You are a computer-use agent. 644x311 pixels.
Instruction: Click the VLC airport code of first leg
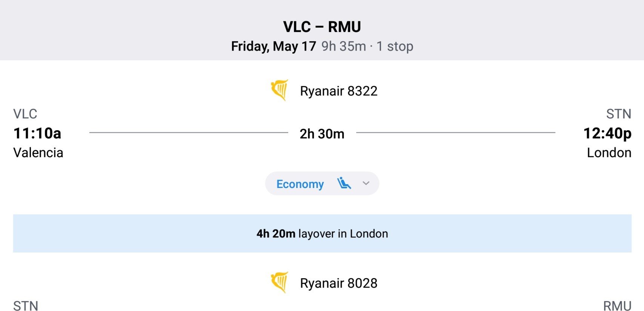click(x=25, y=114)
